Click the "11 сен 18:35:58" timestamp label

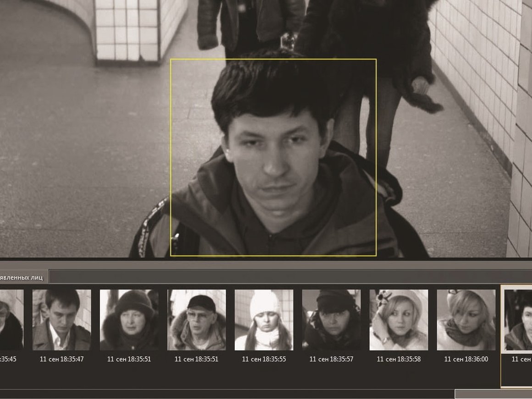(x=399, y=359)
